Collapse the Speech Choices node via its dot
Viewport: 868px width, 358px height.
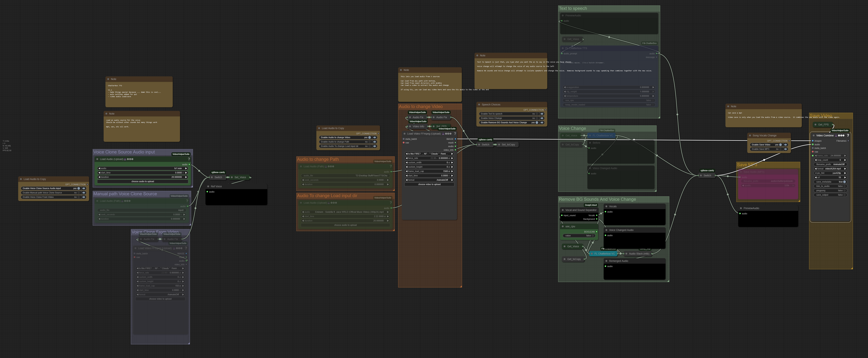[x=479, y=105]
